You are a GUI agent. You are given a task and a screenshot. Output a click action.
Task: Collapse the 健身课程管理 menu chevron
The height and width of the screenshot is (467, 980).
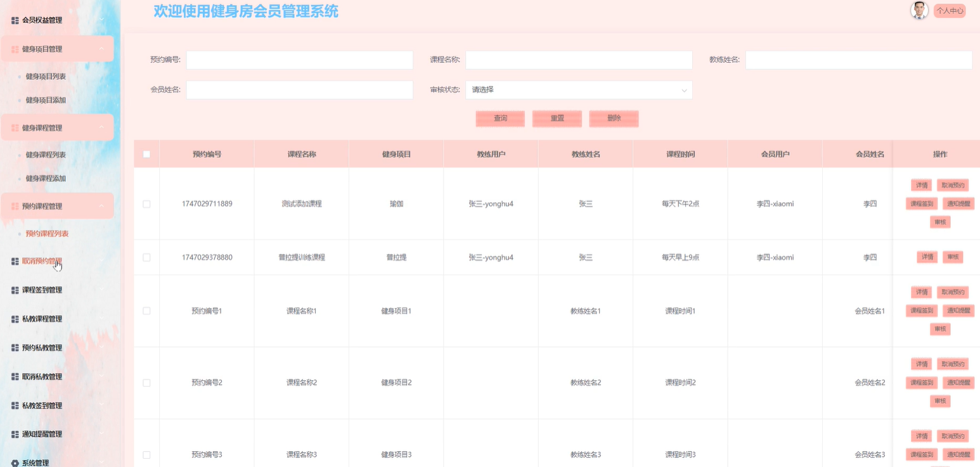tap(101, 127)
